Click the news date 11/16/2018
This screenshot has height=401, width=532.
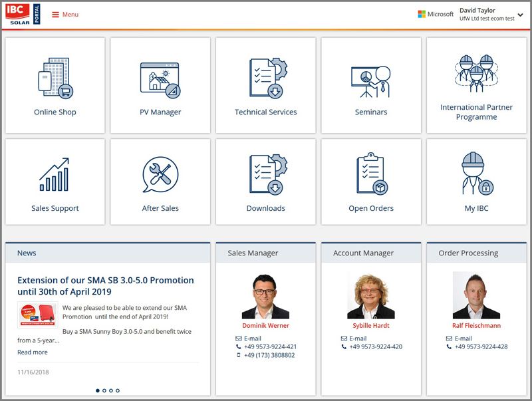point(33,372)
